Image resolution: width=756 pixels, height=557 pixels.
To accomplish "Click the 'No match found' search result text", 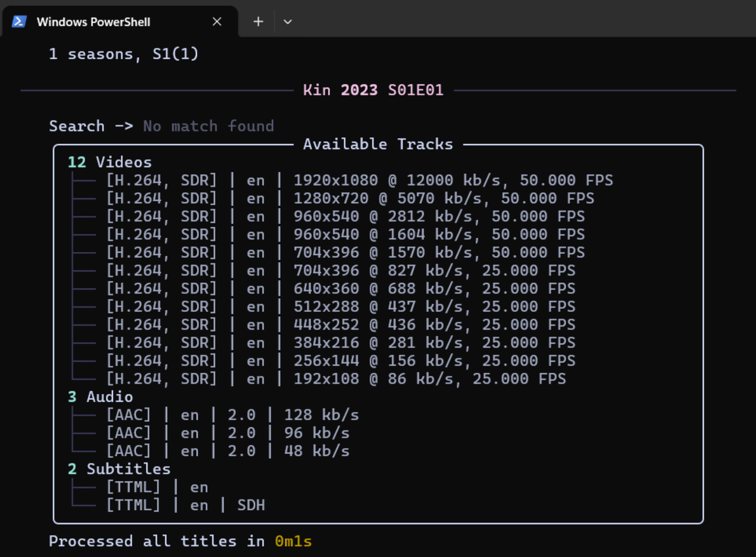I will [208, 127].
